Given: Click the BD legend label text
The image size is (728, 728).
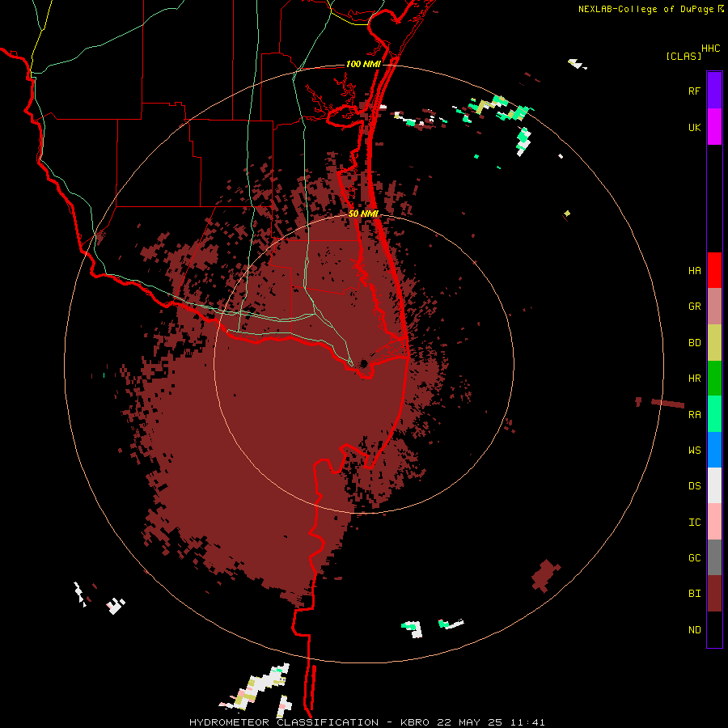Looking at the screenshot, I should pos(694,343).
